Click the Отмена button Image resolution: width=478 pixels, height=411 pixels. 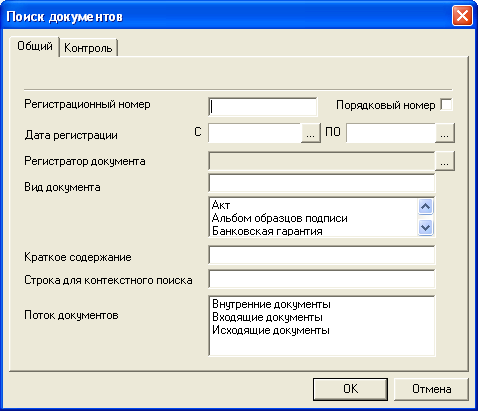pos(432,389)
